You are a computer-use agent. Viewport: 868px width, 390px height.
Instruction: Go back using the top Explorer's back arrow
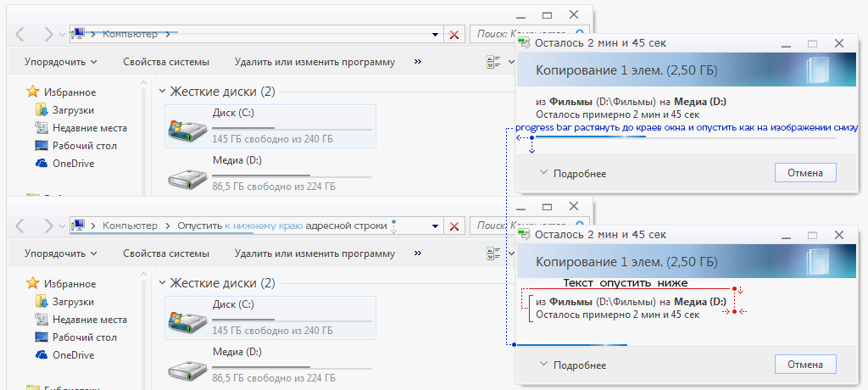22,35
